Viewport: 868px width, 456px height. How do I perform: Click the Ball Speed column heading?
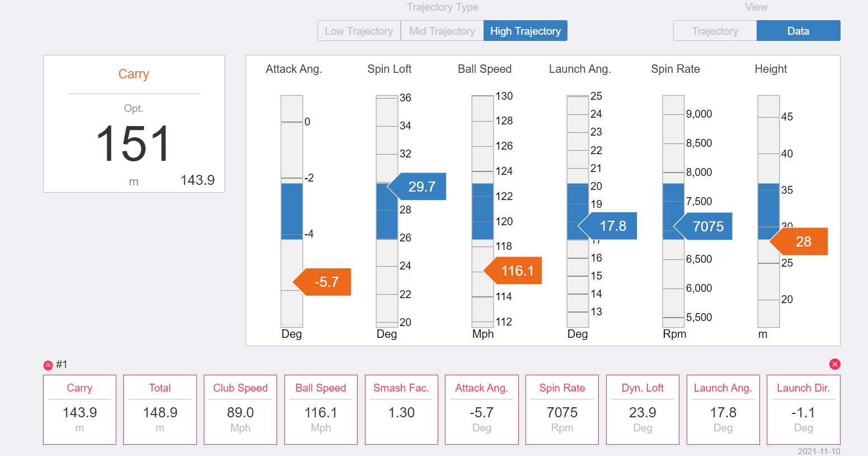(x=485, y=69)
